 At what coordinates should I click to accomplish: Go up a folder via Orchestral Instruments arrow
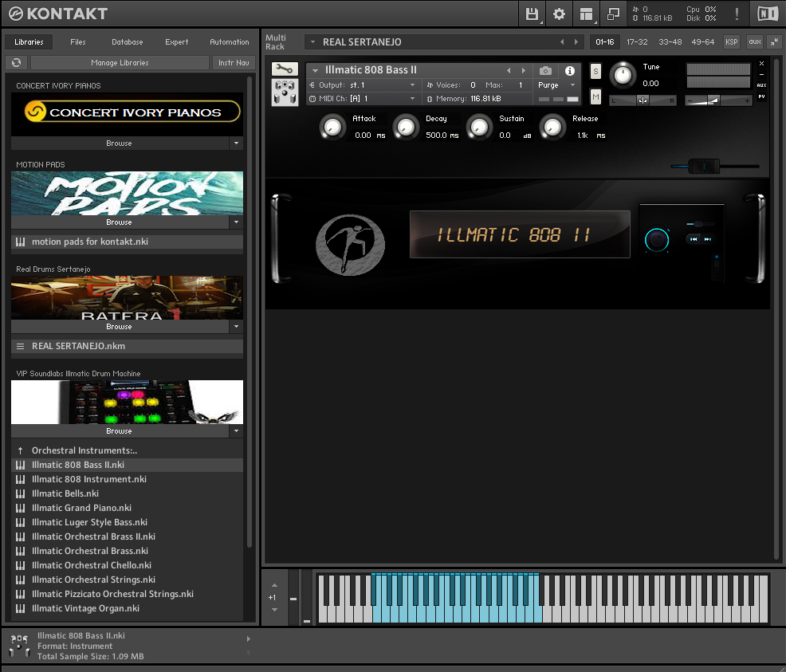(20, 450)
